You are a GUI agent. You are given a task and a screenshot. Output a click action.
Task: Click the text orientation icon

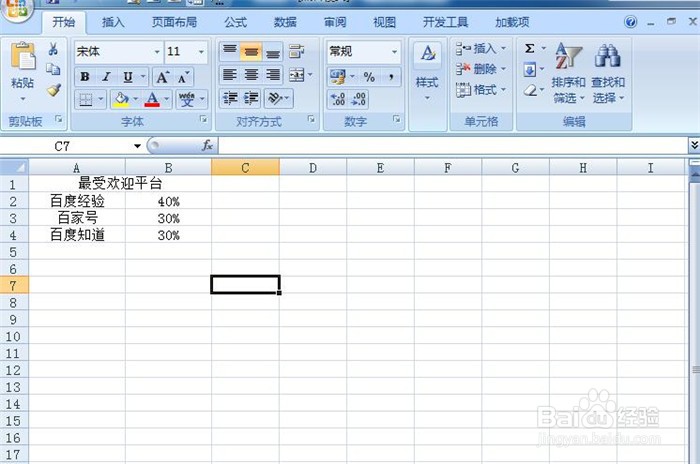pyautogui.click(x=275, y=98)
